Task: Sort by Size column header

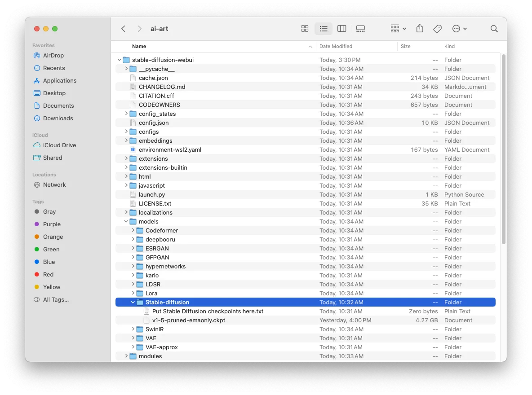Action: (405, 46)
